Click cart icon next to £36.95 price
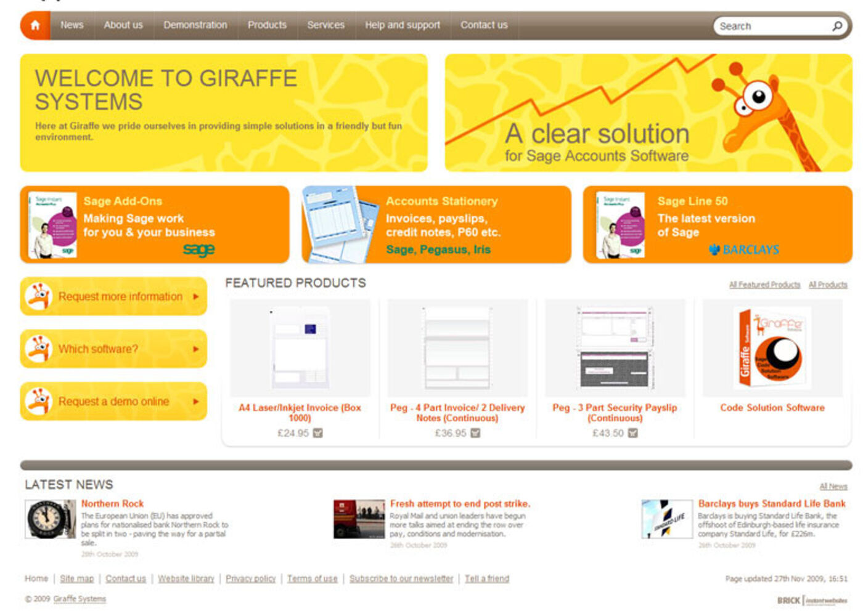 coord(475,433)
